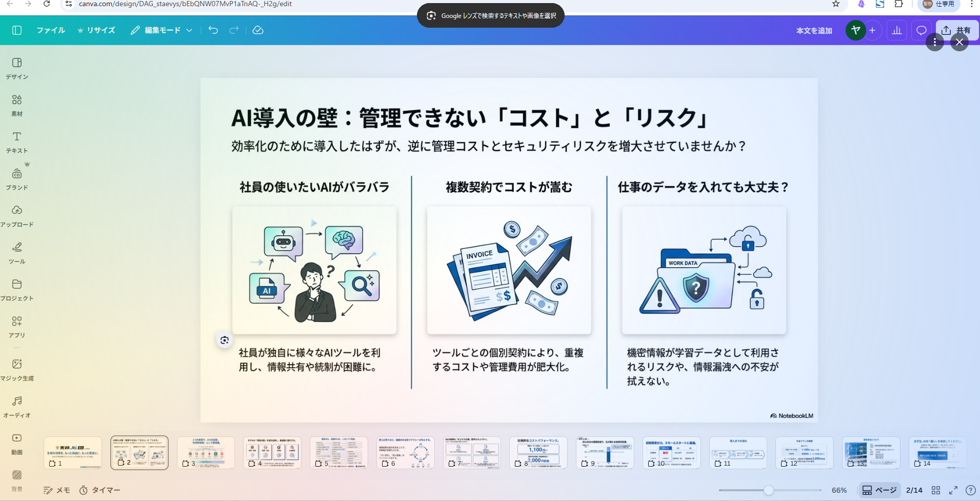Open the comments bubble icon

point(921,30)
